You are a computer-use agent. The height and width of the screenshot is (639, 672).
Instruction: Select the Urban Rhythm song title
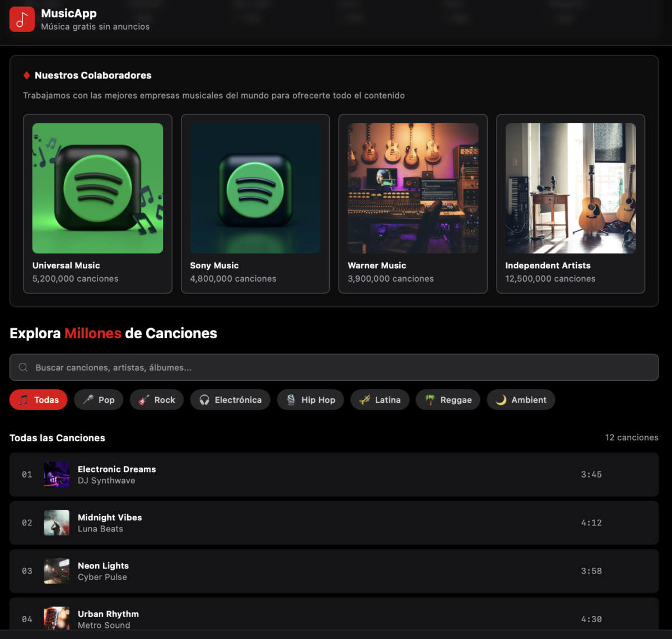pyautogui.click(x=108, y=614)
